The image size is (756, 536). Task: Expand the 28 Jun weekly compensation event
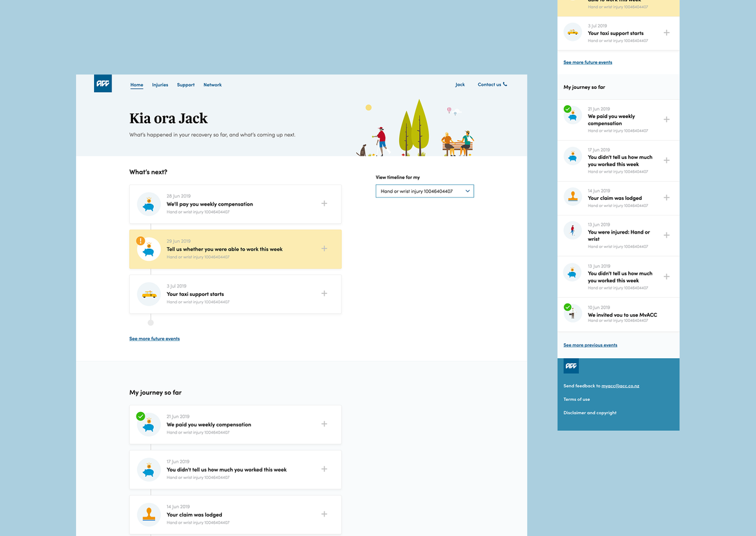324,204
